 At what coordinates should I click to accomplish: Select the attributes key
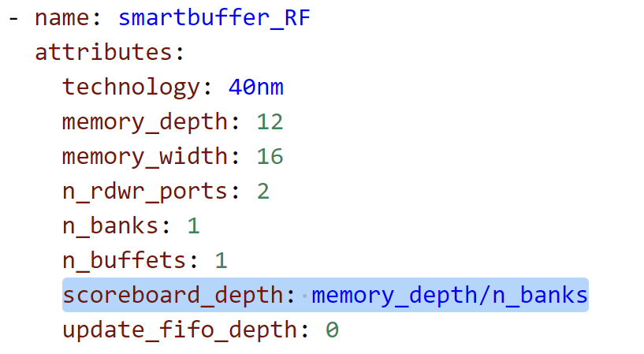[x=103, y=53]
